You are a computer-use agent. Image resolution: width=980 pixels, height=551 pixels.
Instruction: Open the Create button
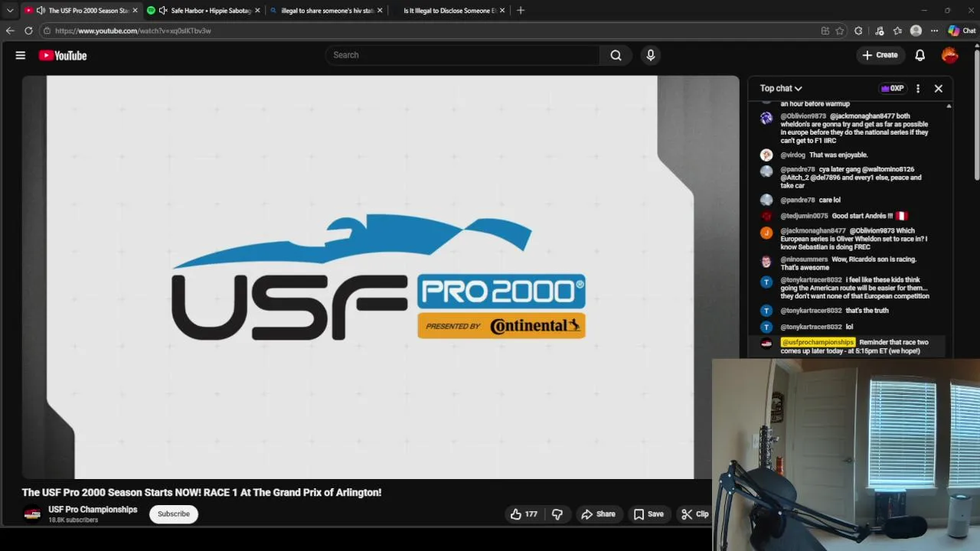coord(880,55)
